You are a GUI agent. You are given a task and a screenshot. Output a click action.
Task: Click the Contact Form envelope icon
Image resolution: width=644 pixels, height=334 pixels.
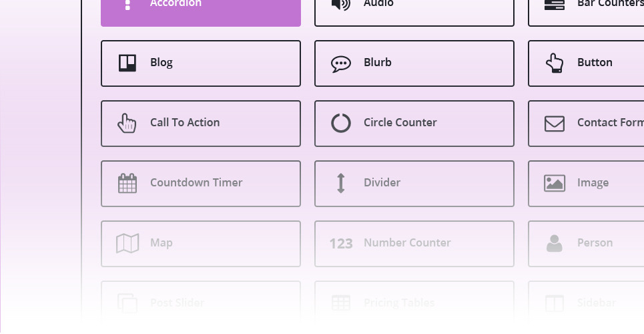coord(555,123)
